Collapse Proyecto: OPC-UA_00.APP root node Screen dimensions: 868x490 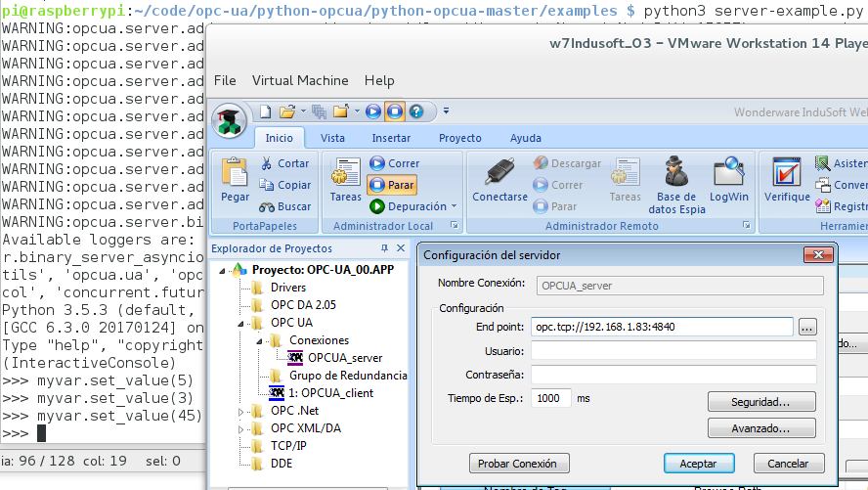222,270
